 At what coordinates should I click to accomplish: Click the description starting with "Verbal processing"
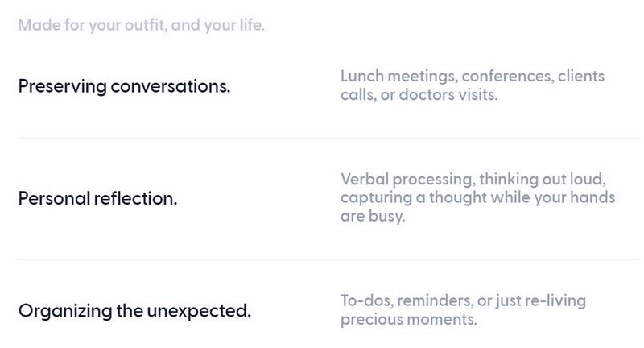pos(477,197)
